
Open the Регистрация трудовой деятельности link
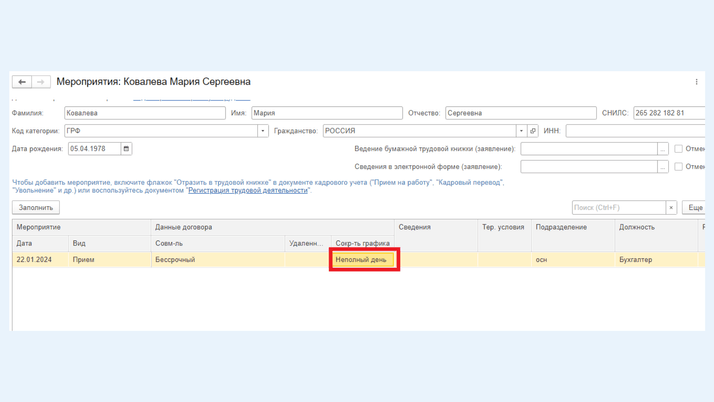coord(248,190)
